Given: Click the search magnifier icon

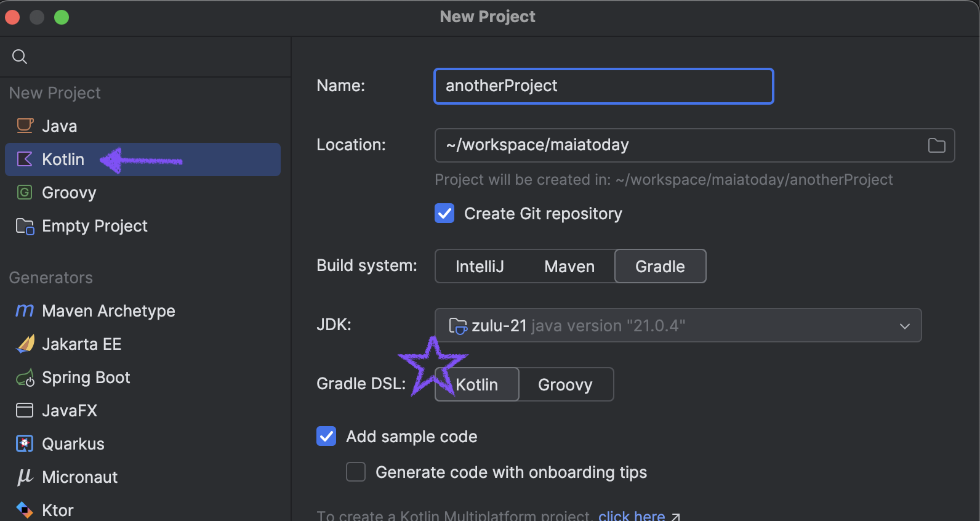Looking at the screenshot, I should pyautogui.click(x=20, y=57).
